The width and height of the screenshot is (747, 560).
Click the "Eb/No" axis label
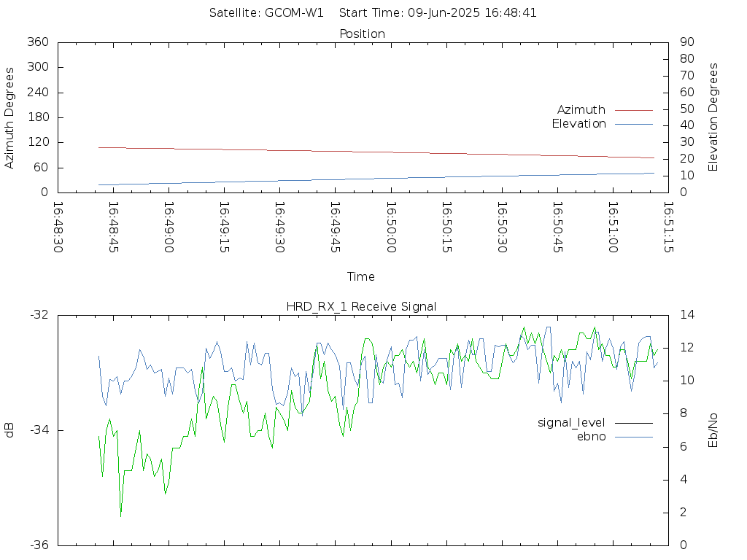pos(713,430)
